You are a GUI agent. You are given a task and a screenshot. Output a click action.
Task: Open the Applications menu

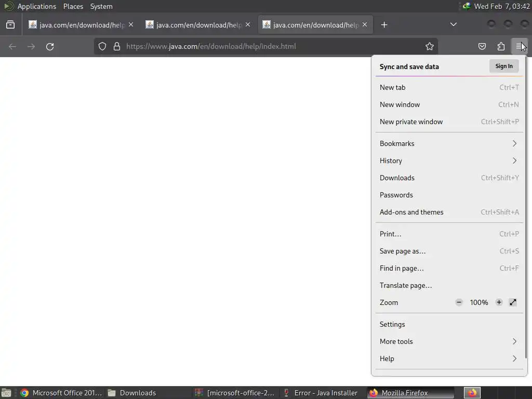pyautogui.click(x=37, y=6)
